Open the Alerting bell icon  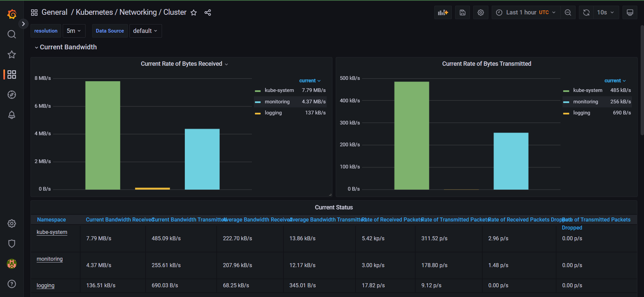pyautogui.click(x=12, y=115)
